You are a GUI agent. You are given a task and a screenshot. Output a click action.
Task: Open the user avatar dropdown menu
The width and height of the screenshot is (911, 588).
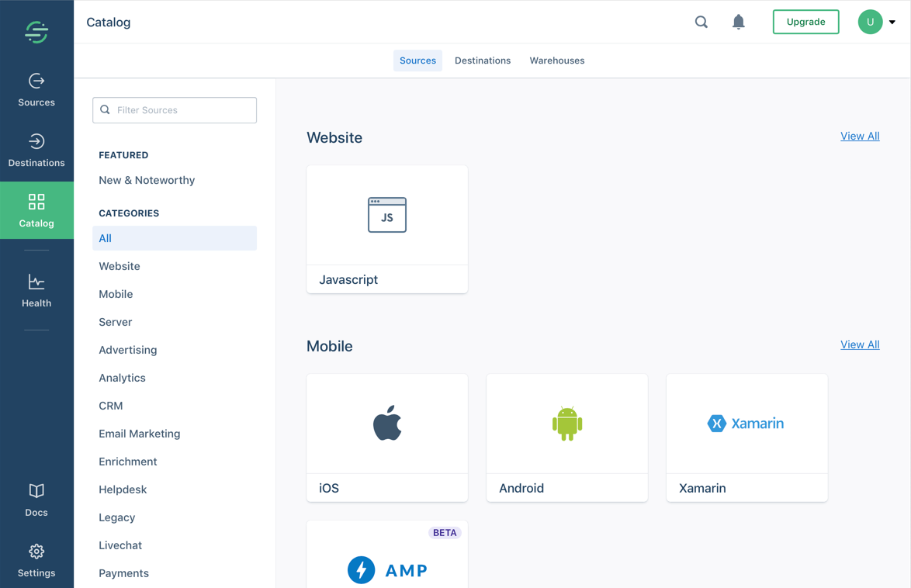(x=870, y=22)
